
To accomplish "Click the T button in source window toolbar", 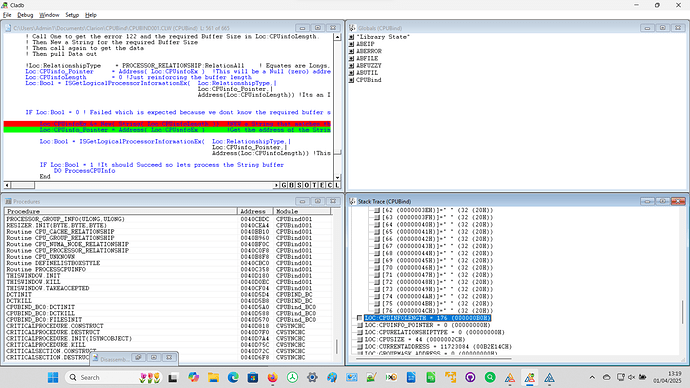I will (314, 185).
